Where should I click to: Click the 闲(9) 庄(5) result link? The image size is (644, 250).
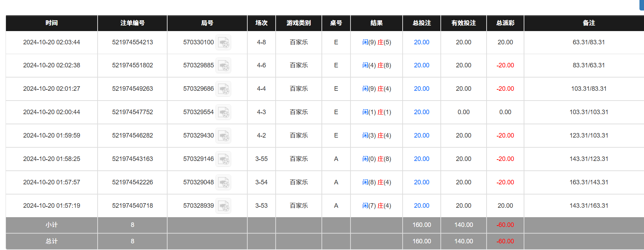tap(376, 42)
